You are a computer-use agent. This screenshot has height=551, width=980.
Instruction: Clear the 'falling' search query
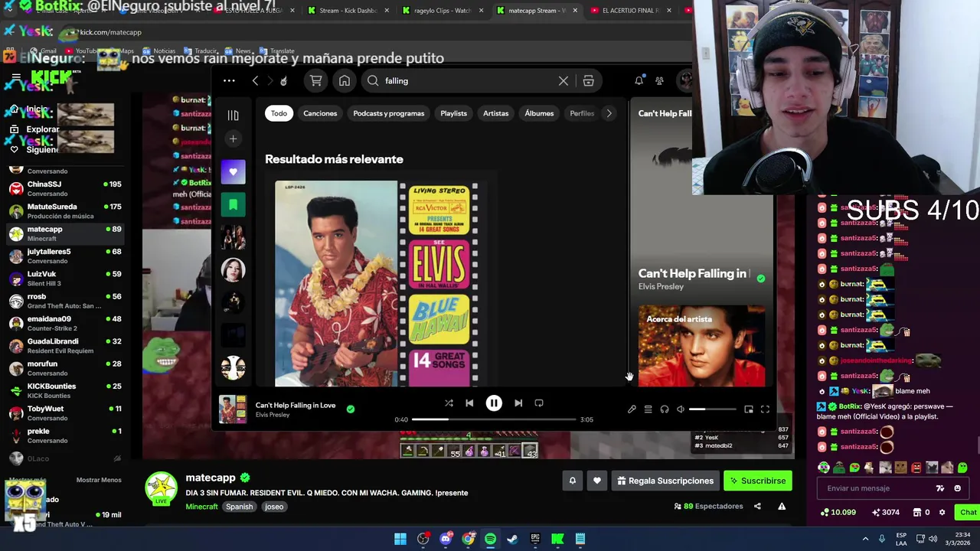[x=563, y=80]
